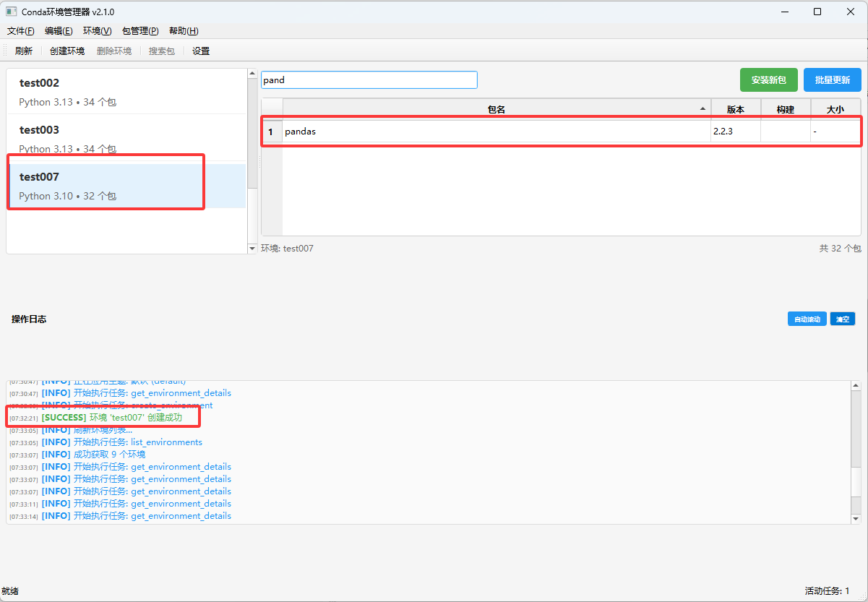Image resolution: width=868 pixels, height=602 pixels.
Task: Toggle the 自动滚动 button
Action: point(807,319)
